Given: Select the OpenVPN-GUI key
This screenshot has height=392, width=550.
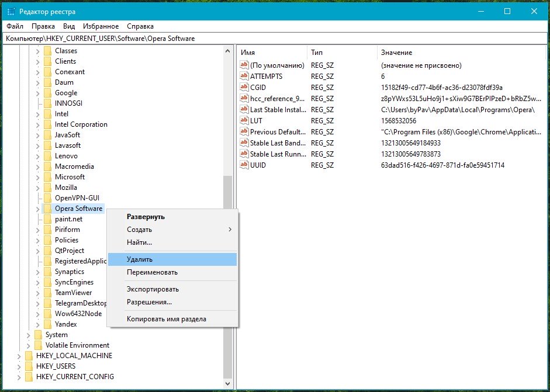Looking at the screenshot, I should coord(77,198).
